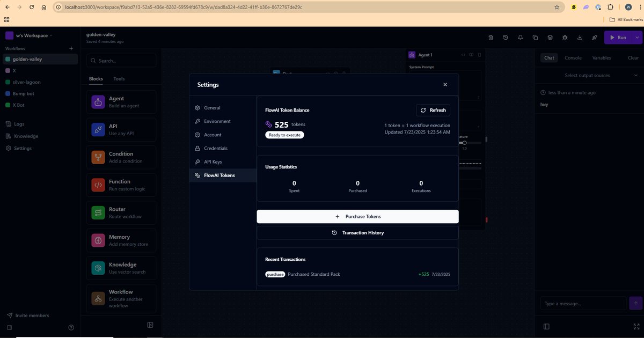Open General settings section
This screenshot has width=644, height=338.
pos(223,108)
